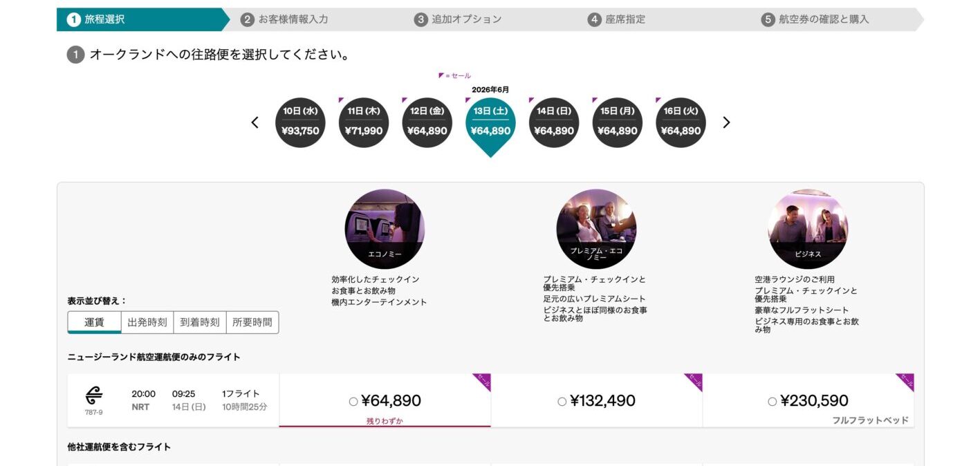This screenshot has height=466, width=980.
Task: Select the ¥132,490 premium economy radio button
Action: pyautogui.click(x=562, y=402)
